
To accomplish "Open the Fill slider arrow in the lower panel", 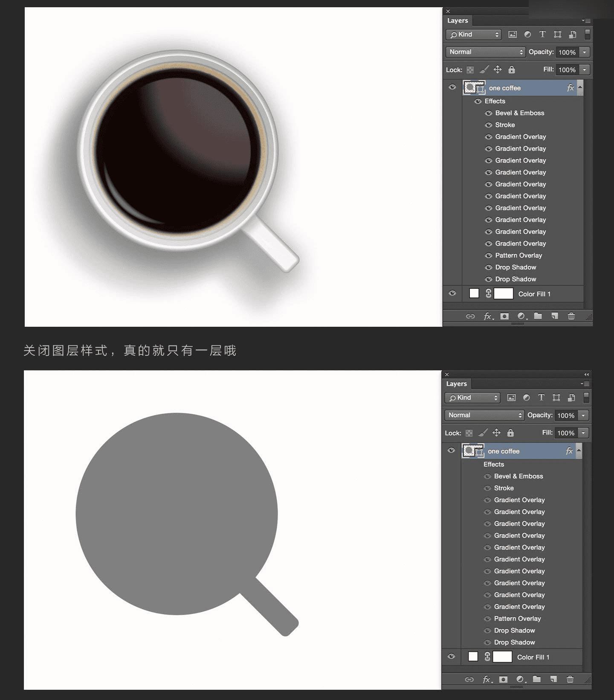I will click(x=584, y=433).
